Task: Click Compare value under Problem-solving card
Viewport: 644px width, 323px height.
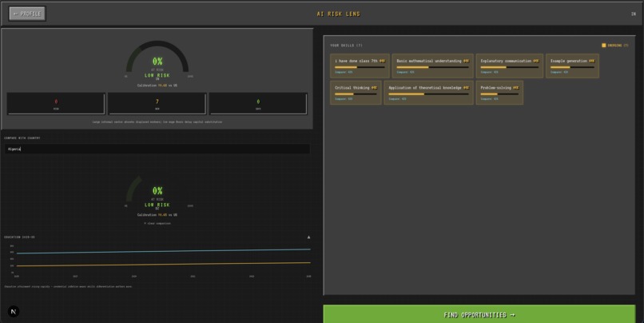Action: coord(489,98)
